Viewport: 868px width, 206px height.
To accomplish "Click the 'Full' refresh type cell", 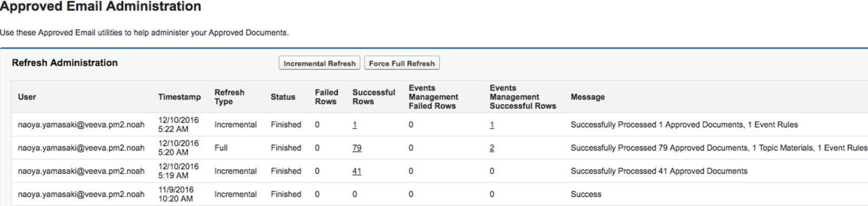I will pos(221,148).
